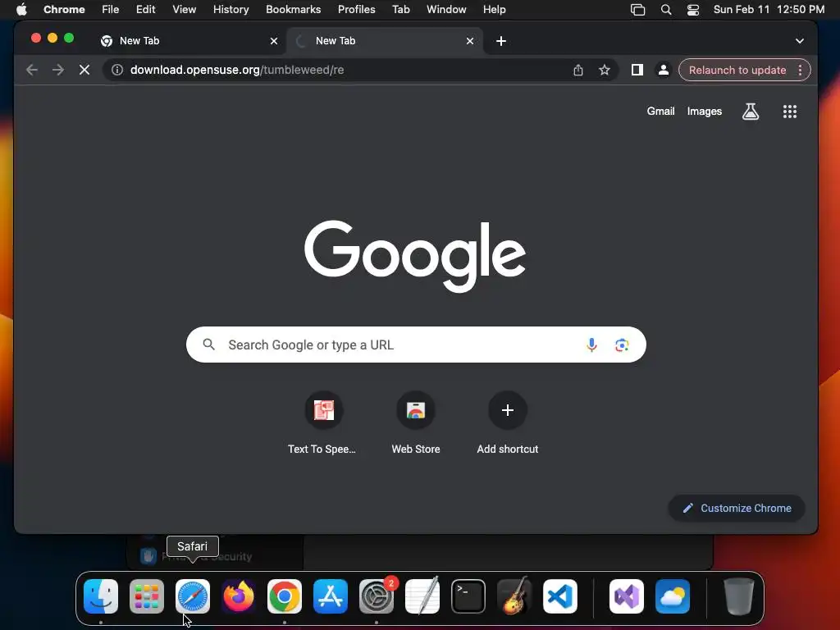Close the second loading New Tab
Image resolution: width=840 pixels, height=630 pixels.
coord(470,41)
